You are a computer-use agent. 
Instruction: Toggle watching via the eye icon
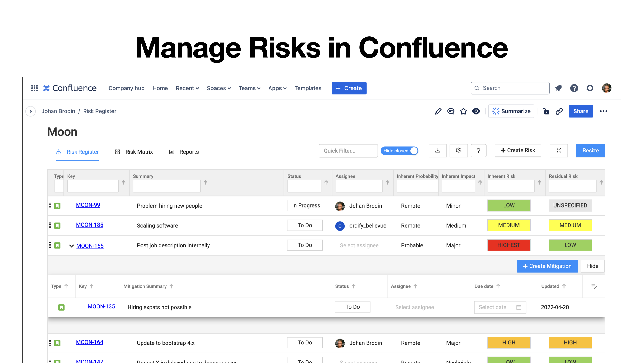[x=476, y=111]
